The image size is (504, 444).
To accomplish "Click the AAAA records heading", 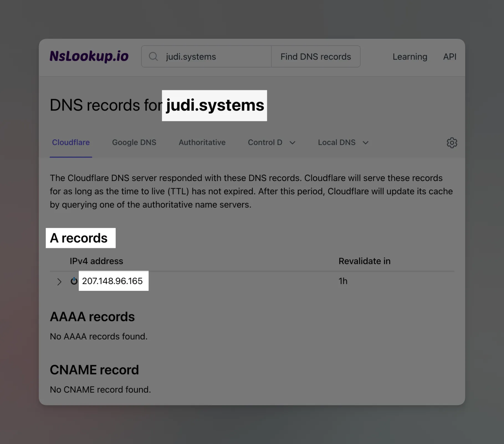I will (x=92, y=317).
